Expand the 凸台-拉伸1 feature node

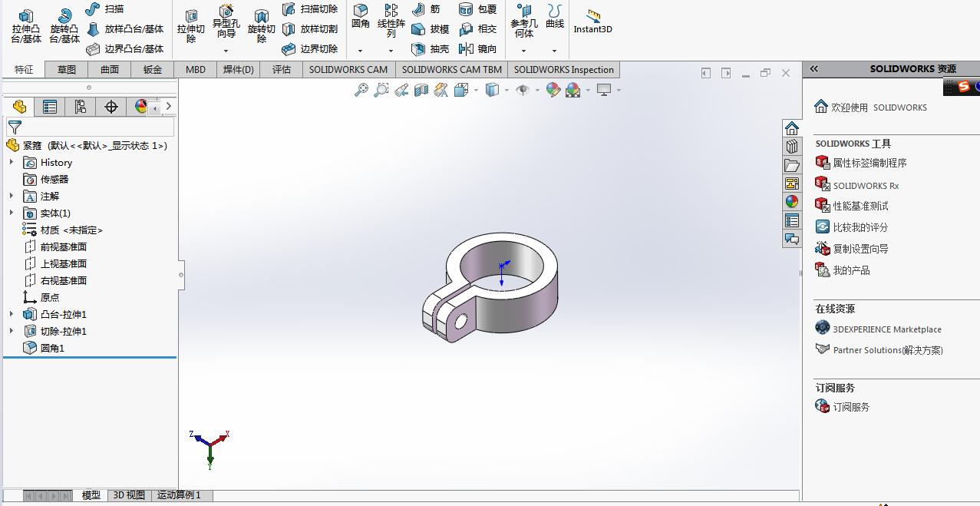pos(12,314)
